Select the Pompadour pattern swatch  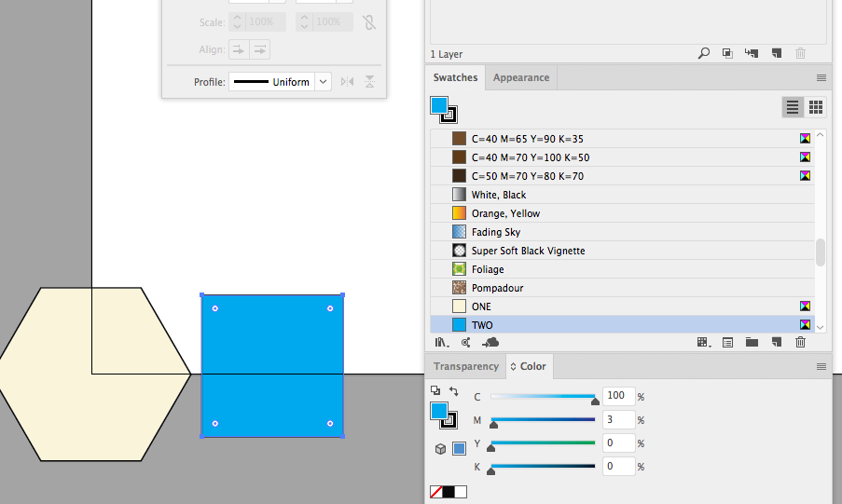(x=623, y=288)
